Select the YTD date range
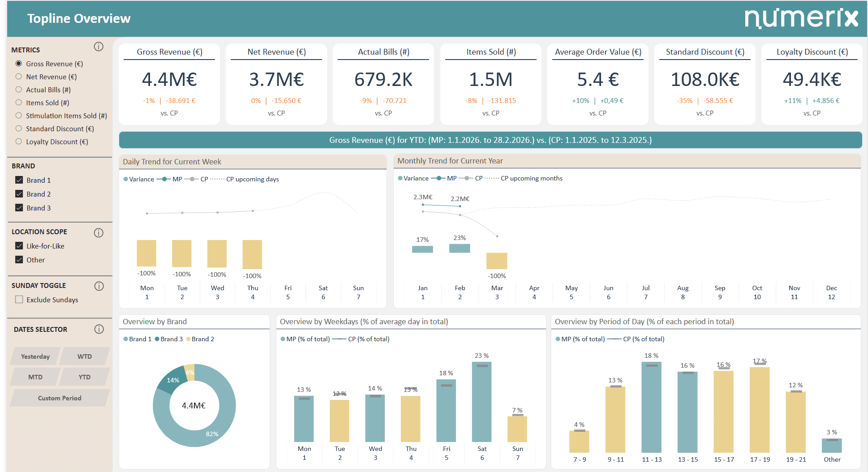Screen dimensions: 868x472 click(x=84, y=377)
